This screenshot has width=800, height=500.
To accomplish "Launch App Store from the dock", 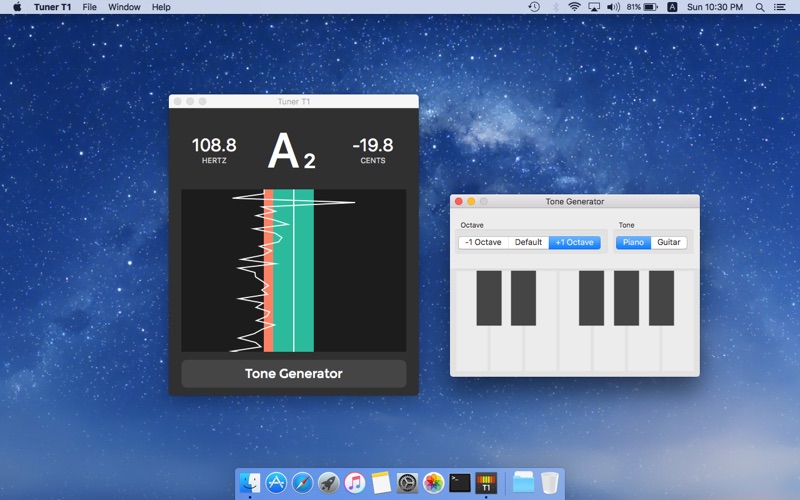I will (x=276, y=482).
